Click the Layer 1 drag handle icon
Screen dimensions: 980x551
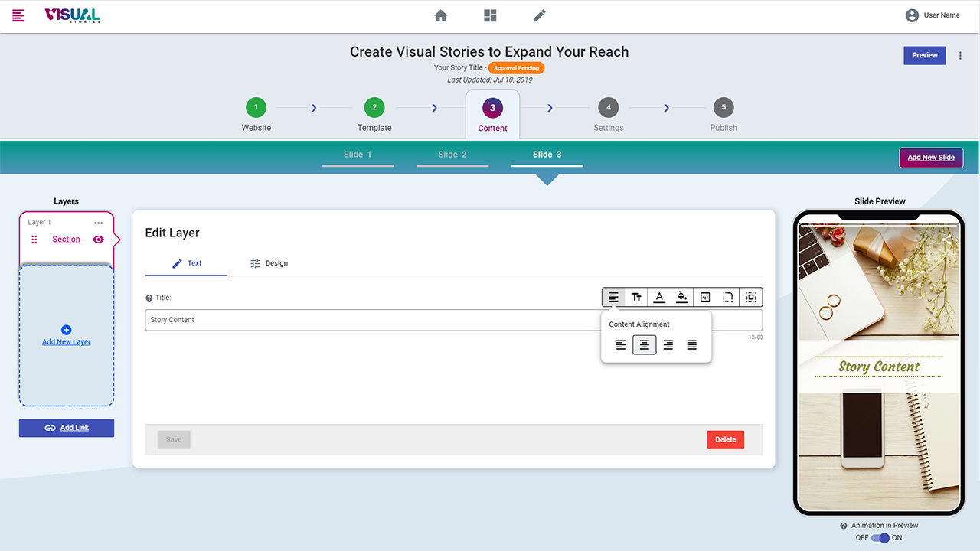34,240
